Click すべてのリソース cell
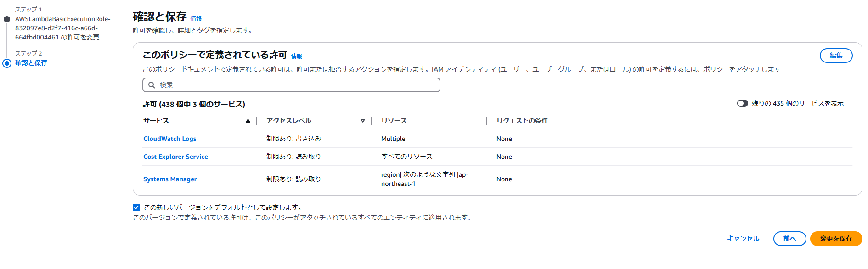 coord(407,157)
